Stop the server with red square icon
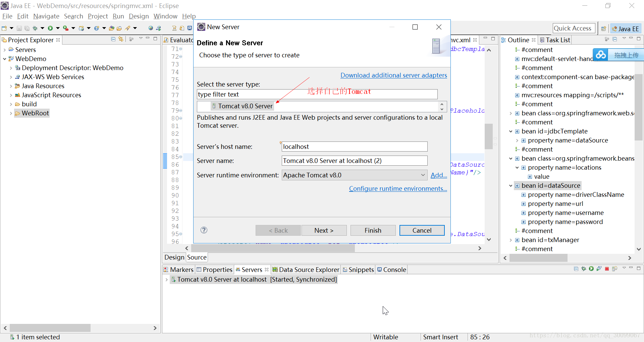Viewport: 644px width, 342px height. (607, 269)
